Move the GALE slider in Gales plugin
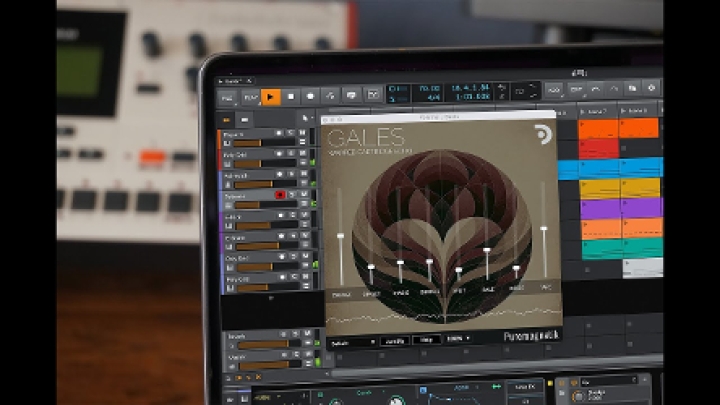Screen dimensions: 720x405 coord(487,250)
